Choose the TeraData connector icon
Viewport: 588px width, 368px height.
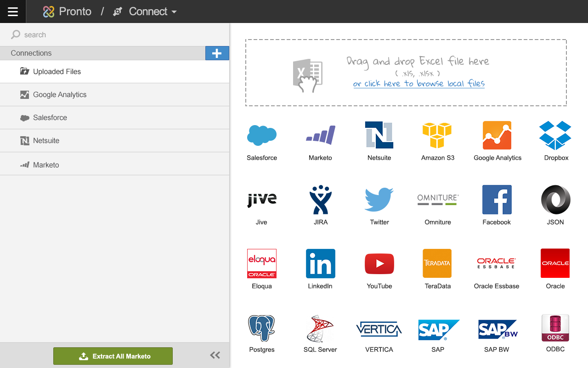[x=437, y=264]
